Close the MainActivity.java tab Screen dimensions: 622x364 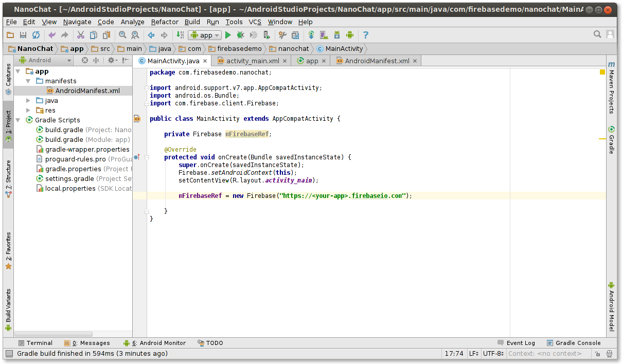click(205, 61)
